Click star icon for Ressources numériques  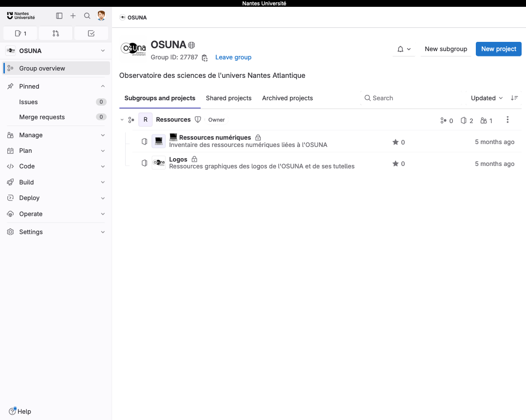(395, 142)
